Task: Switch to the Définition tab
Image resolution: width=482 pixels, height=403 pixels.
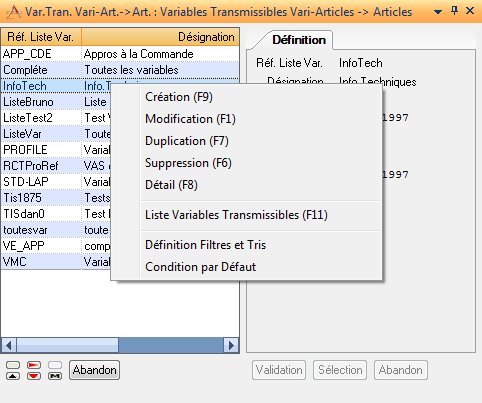Action: click(299, 40)
